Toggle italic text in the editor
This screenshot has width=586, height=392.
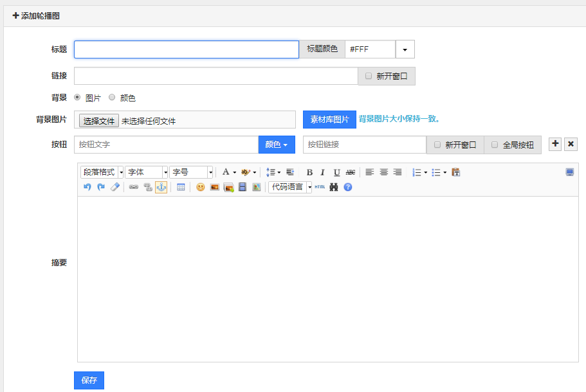[x=323, y=172]
